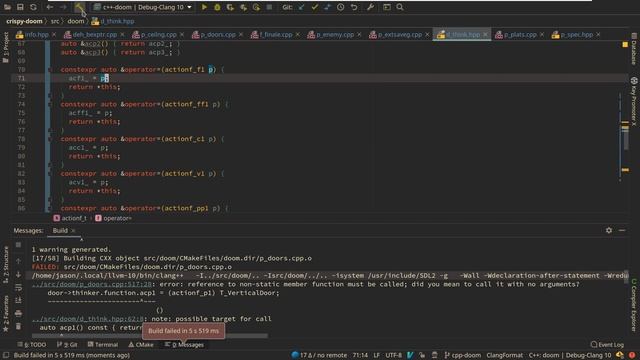This screenshot has height=360, width=640.
Task: Toggle the Structure tool window
Action: click(5, 265)
